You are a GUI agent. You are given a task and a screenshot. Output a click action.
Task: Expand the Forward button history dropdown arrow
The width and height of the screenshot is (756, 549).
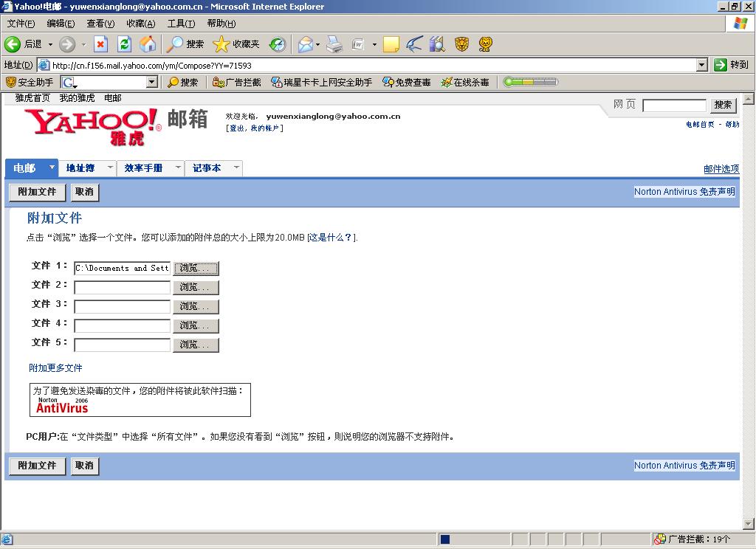[83, 44]
